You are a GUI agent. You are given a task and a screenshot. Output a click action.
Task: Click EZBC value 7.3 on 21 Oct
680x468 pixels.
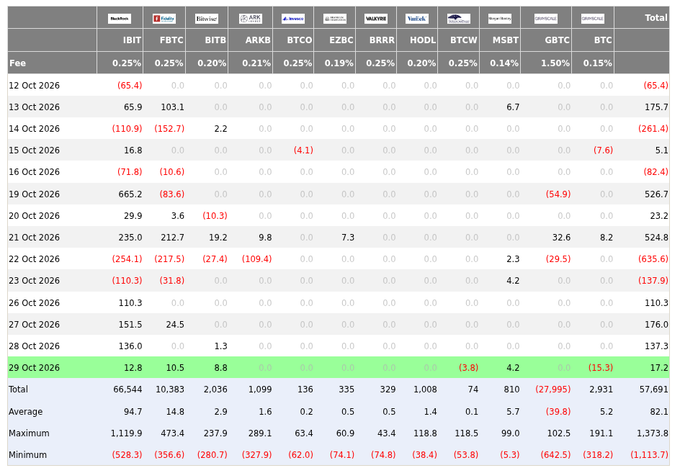point(348,238)
